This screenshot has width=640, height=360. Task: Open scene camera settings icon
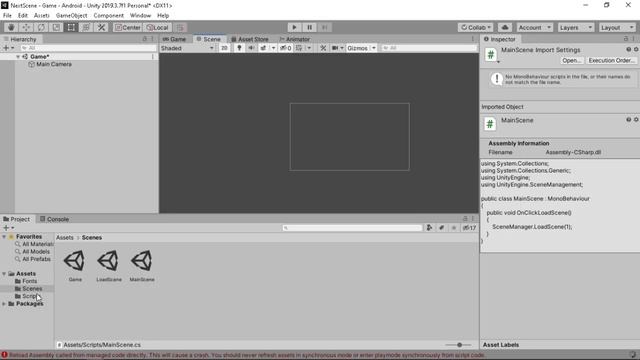coord(335,48)
